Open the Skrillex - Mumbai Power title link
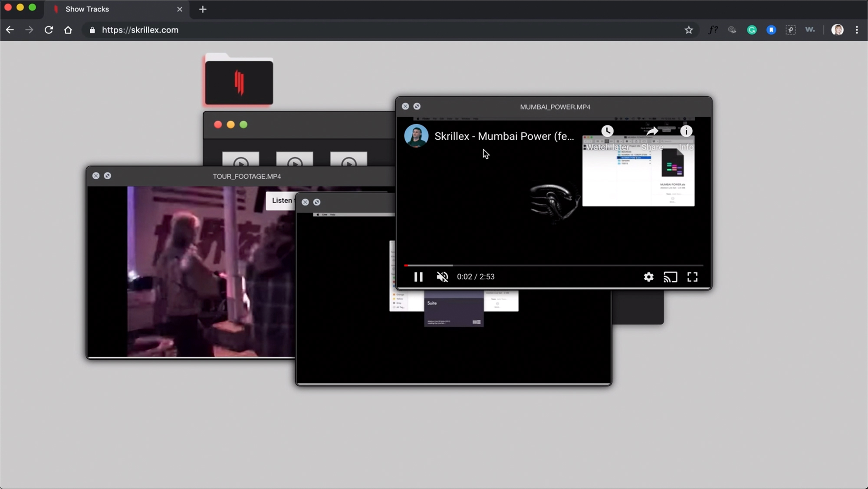 [x=504, y=136]
